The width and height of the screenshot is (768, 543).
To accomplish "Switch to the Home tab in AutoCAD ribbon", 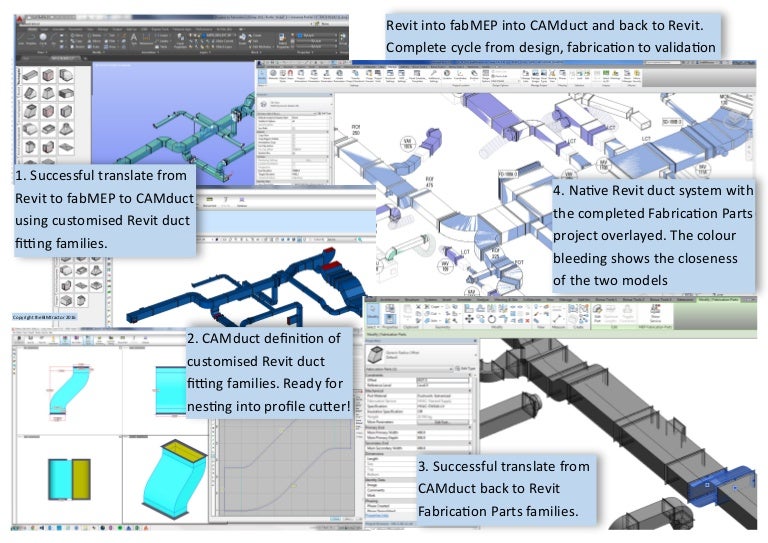I will [x=32, y=29].
